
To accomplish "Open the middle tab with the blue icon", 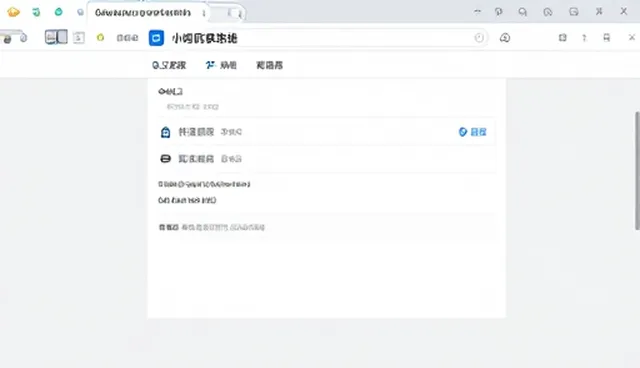I will coord(221,65).
